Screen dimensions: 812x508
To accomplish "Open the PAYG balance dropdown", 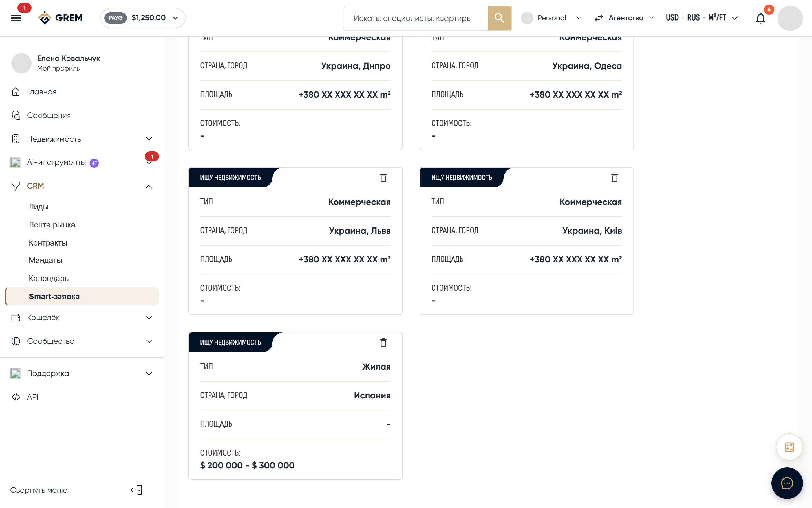I will [143, 18].
